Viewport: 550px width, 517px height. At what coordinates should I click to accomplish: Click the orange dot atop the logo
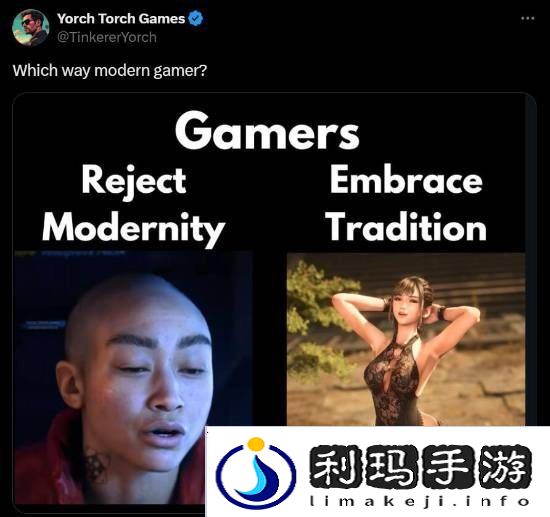(256, 444)
